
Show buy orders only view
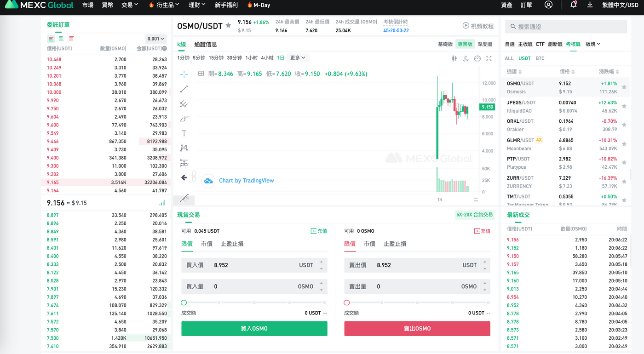coord(61,39)
